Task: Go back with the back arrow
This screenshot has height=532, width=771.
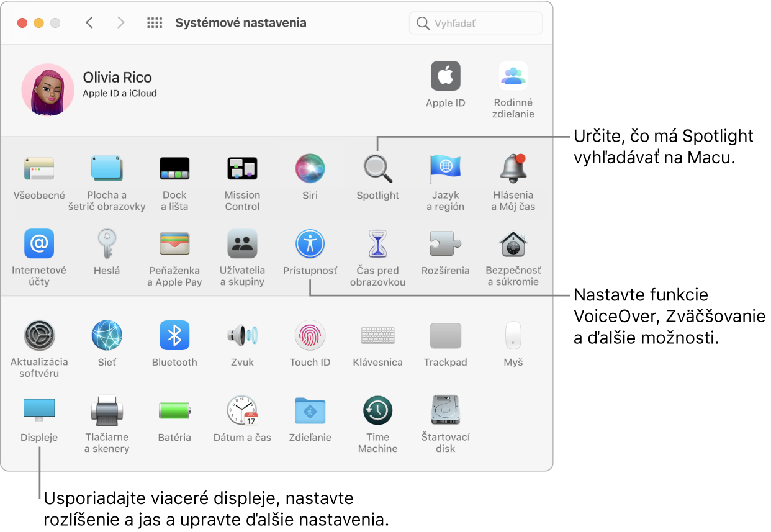Action: click(89, 22)
